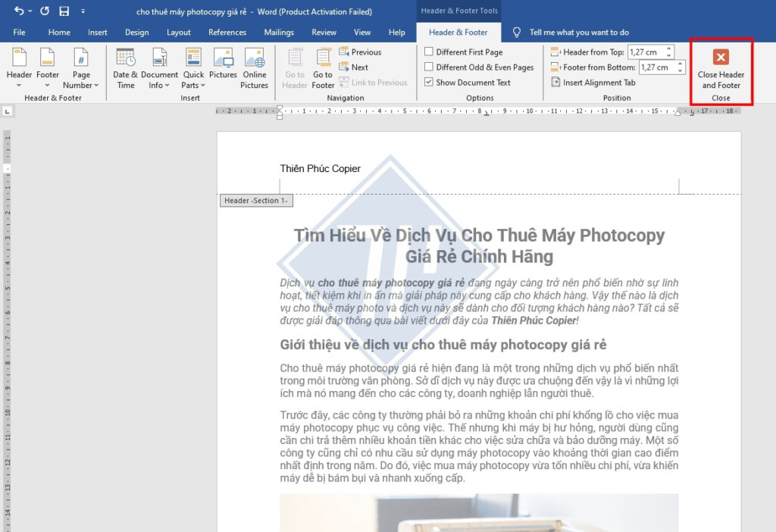Click the Footer from Bottom icon
The image size is (776, 532).
pos(555,67)
